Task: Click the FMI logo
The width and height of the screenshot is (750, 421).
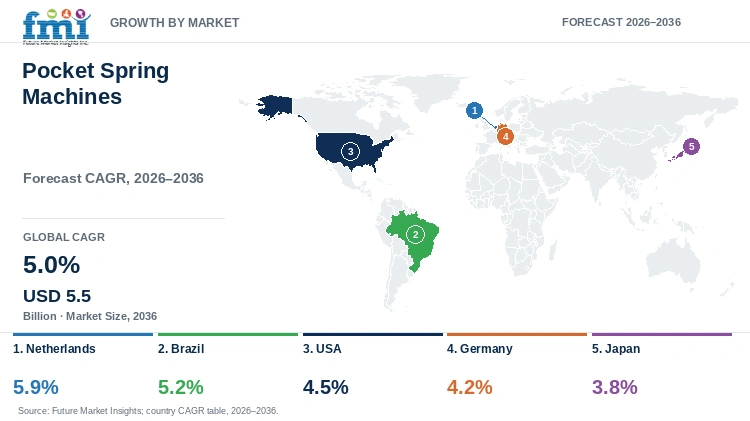Action: pyautogui.click(x=56, y=27)
